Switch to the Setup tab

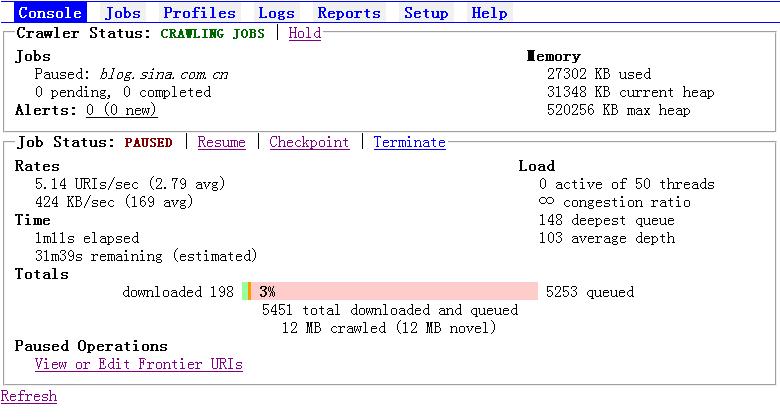pos(426,12)
